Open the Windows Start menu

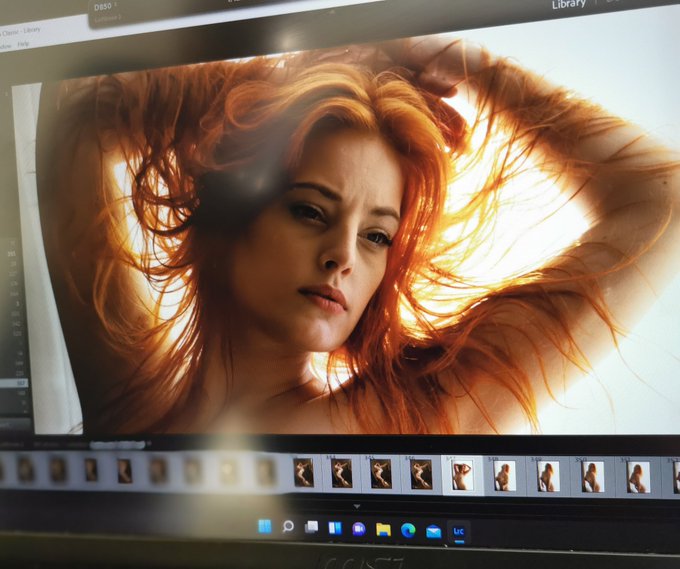click(265, 526)
